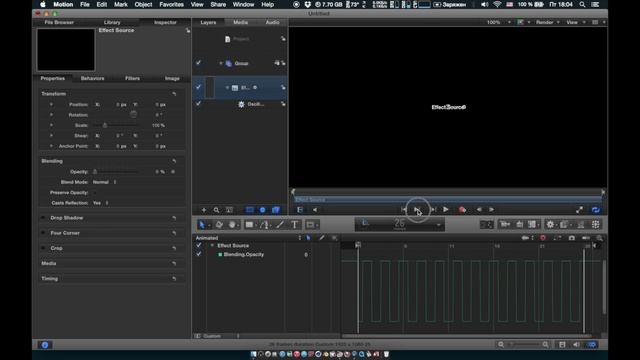The height and width of the screenshot is (360, 640).
Task: Open Layers list search
Action: 216,210
